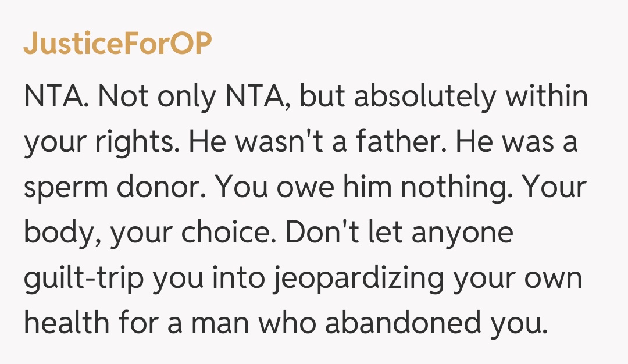Screen dimensions: 628x364
Task: Click the words "Not only NTA,"
Action: (198, 97)
